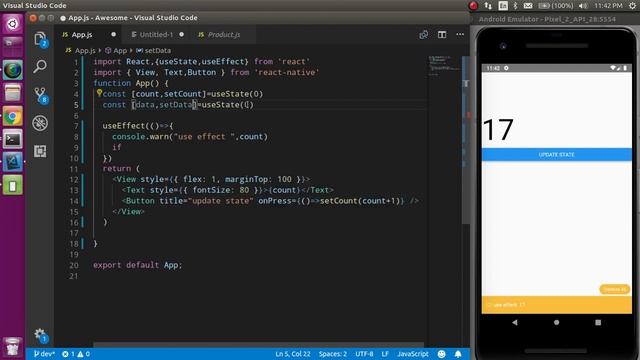Open the 'use effect 17' warning banner in the emulator

click(556, 305)
